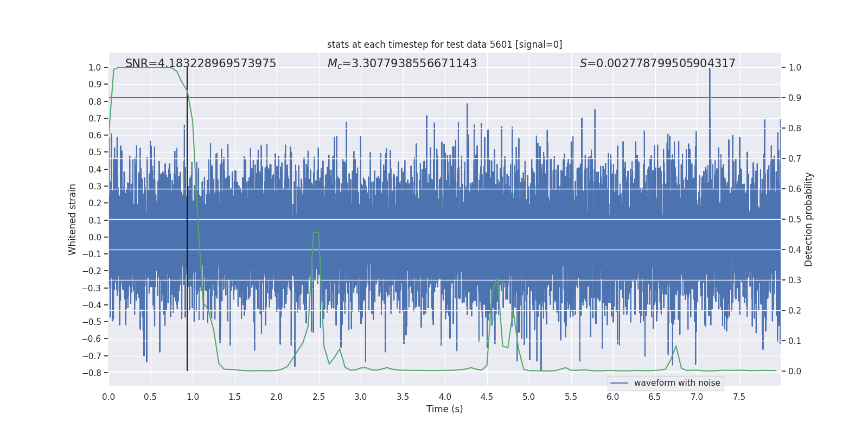This screenshot has height=434, width=868.
Task: Select the 'Time (s)' x-axis label
Action: click(444, 409)
